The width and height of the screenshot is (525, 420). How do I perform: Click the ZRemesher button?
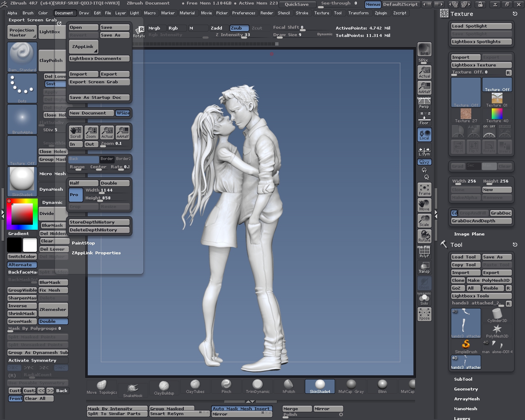point(53,310)
